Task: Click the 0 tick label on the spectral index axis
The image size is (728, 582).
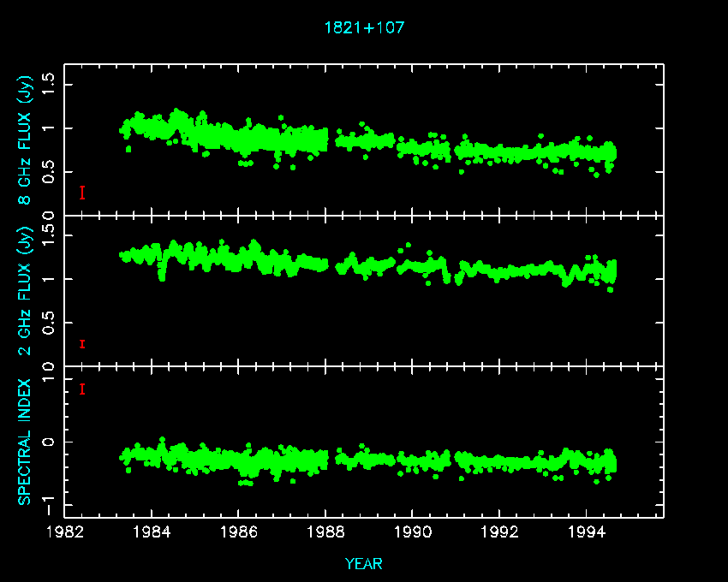Action: [x=50, y=442]
